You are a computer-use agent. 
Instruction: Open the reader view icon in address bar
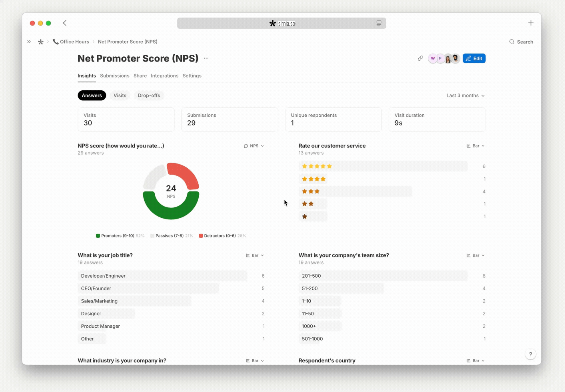[379, 24]
